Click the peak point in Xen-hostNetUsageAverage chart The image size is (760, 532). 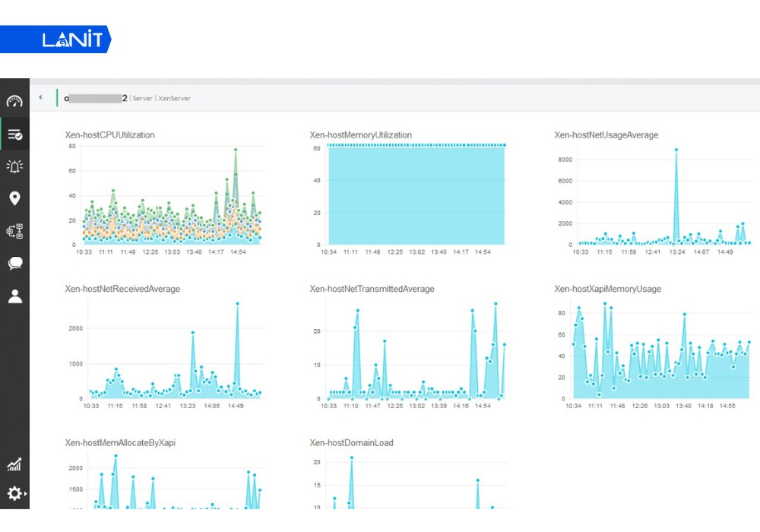(676, 150)
